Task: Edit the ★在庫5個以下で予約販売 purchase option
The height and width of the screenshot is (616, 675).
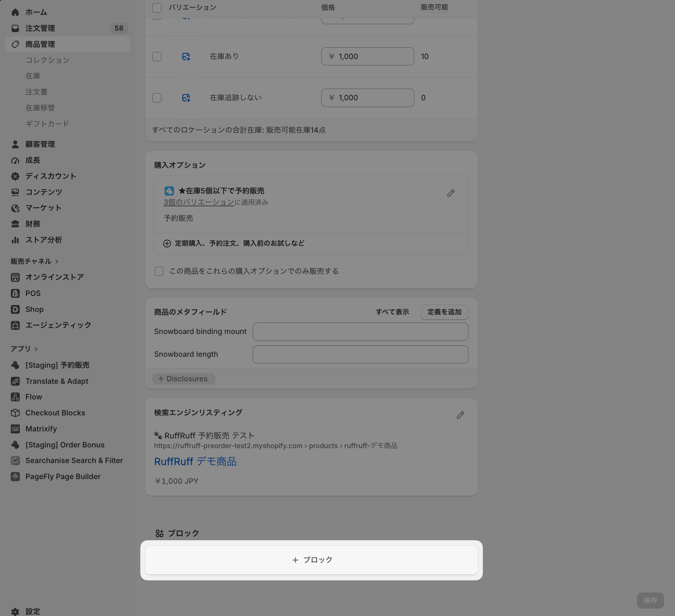Action: pyautogui.click(x=451, y=193)
